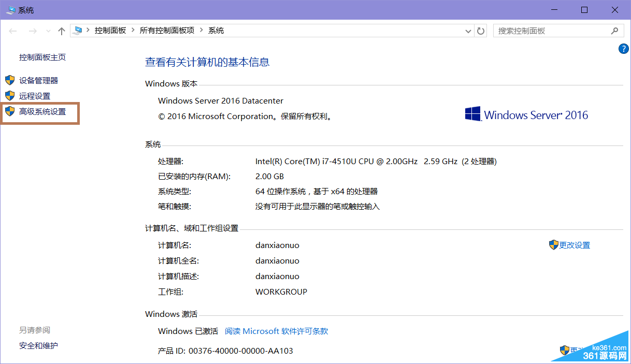The image size is (631, 364).
Task: Refresh the page with the refresh button
Action: [481, 31]
